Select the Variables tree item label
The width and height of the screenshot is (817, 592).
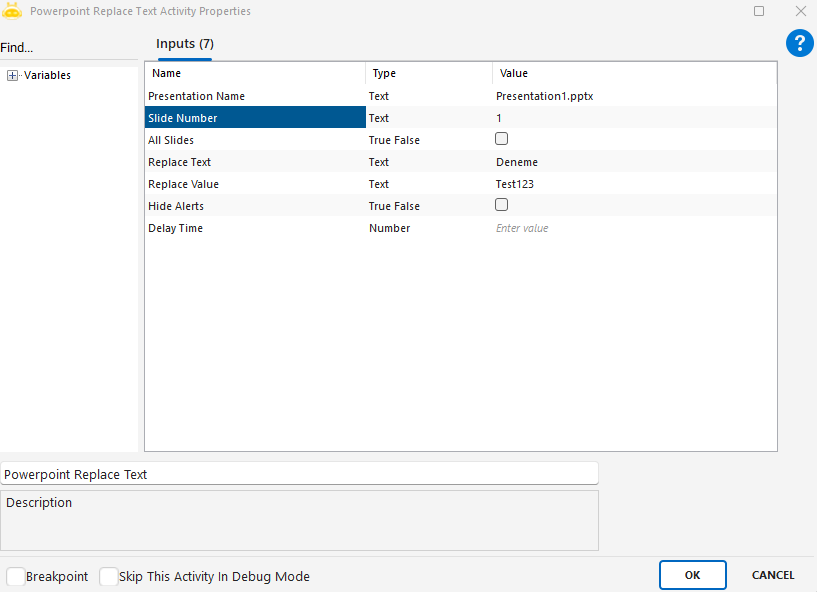47,75
